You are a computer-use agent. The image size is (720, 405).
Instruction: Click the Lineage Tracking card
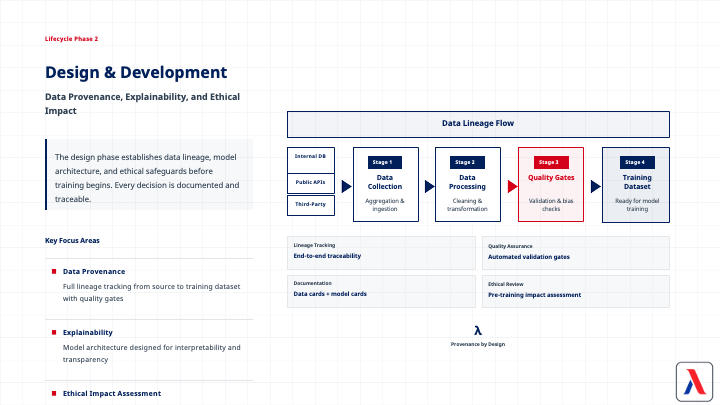pyautogui.click(x=380, y=252)
